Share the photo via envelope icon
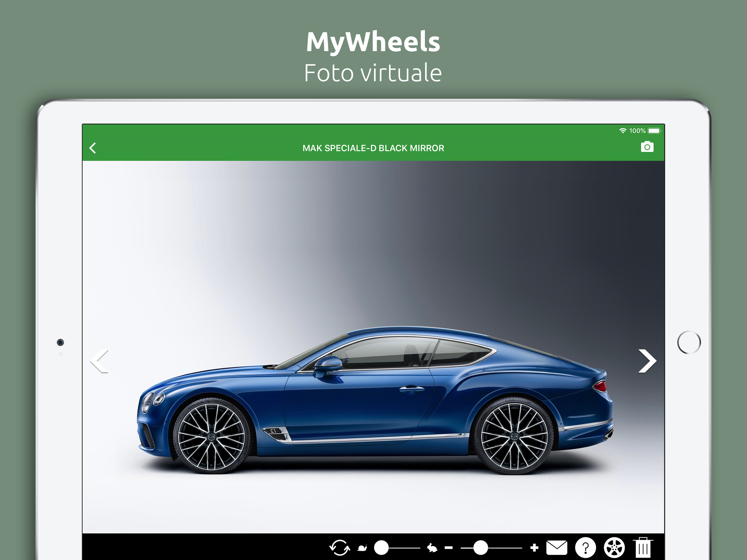The height and width of the screenshot is (560, 747). (557, 547)
